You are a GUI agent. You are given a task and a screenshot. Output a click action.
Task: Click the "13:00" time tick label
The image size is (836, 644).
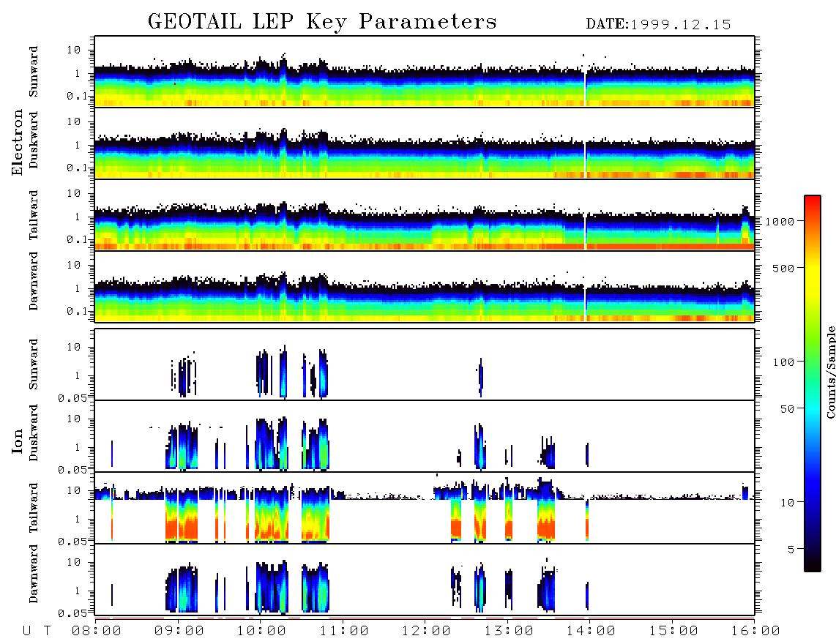pos(510,631)
